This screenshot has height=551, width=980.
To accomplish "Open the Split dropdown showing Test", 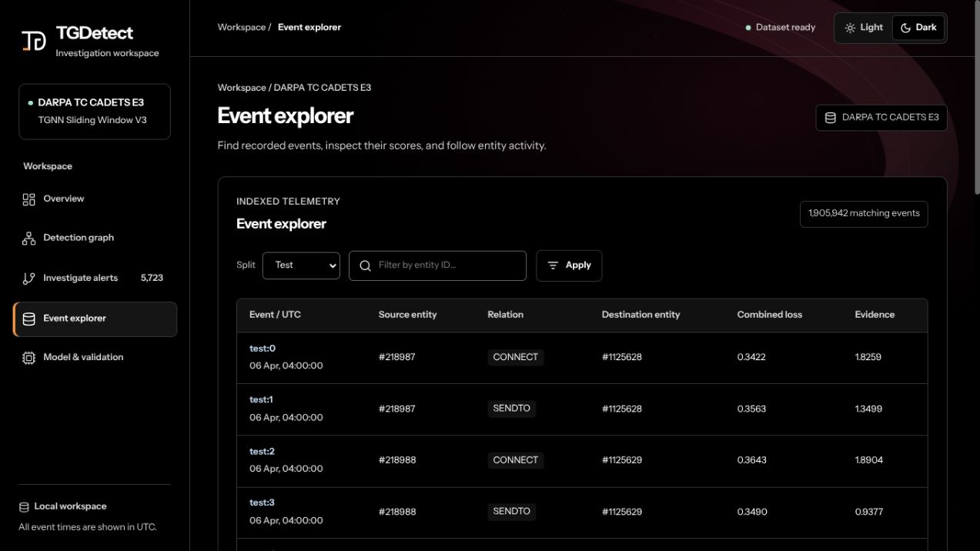I will [x=301, y=265].
